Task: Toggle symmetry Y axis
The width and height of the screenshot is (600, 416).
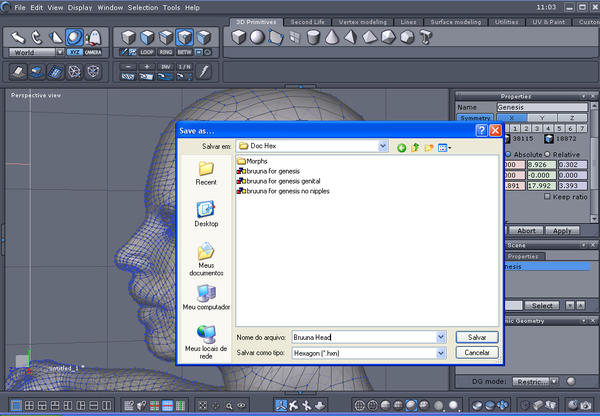Action: click(542, 118)
